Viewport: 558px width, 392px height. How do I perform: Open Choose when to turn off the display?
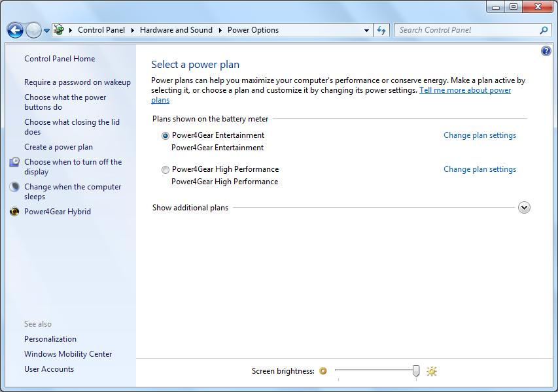click(73, 167)
